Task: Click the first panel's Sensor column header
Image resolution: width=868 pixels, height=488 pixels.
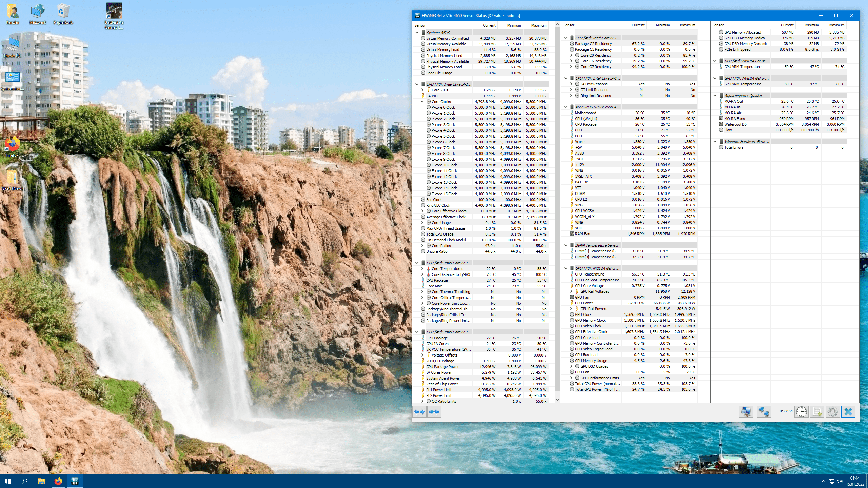Action: (442, 25)
